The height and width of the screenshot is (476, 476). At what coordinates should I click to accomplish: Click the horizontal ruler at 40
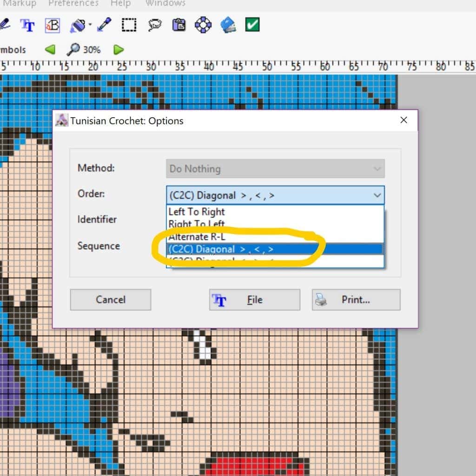click(209, 66)
